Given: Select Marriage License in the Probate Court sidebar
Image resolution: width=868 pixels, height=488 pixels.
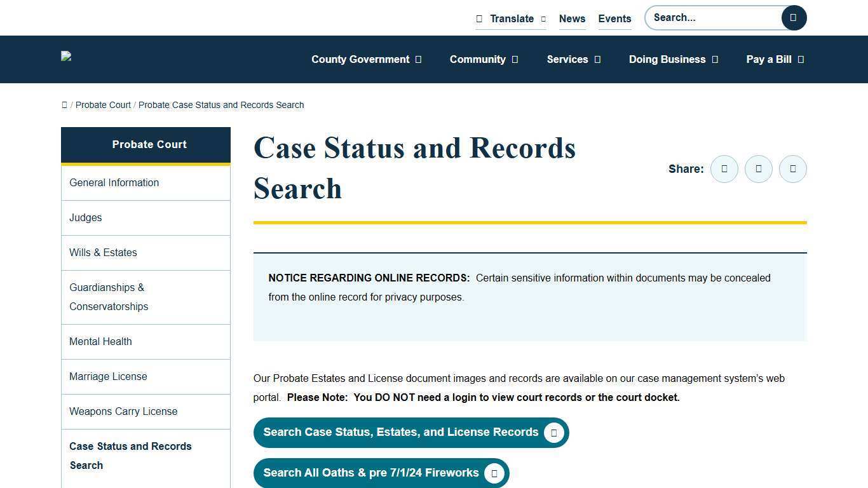Looking at the screenshot, I should pos(108,376).
